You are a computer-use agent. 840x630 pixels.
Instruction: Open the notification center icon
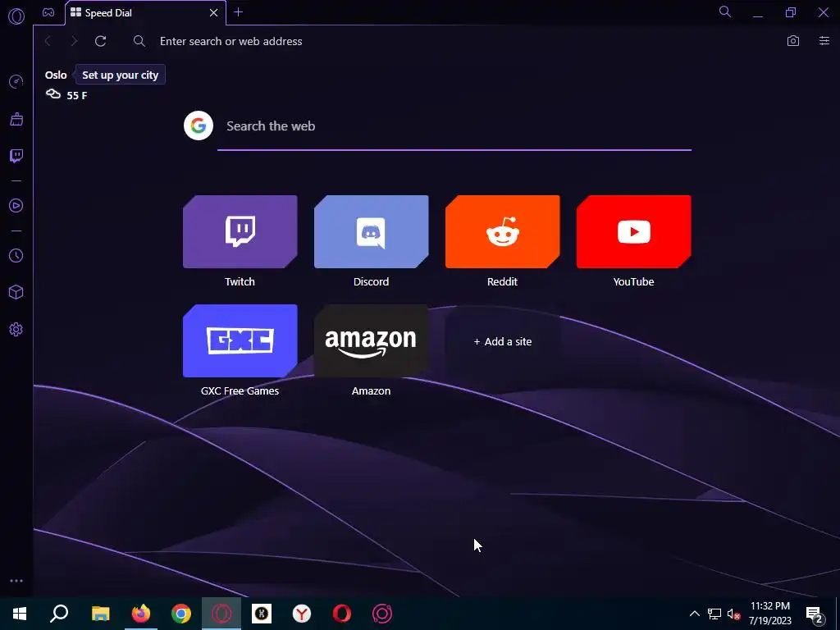tap(815, 614)
